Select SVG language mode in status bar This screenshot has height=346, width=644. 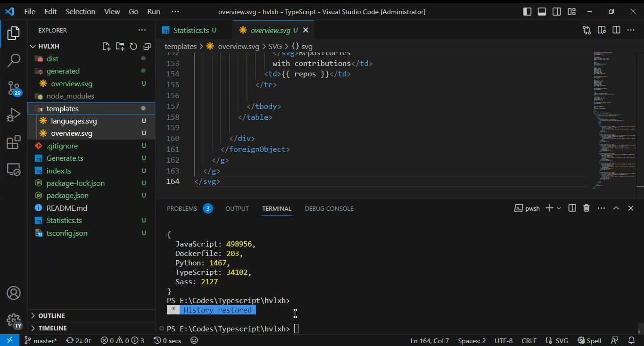557,340
